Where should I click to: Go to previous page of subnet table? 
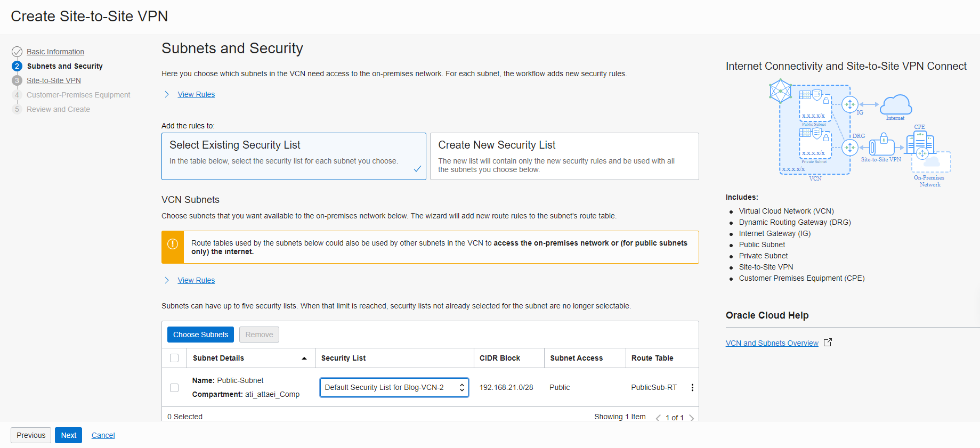pos(658,418)
